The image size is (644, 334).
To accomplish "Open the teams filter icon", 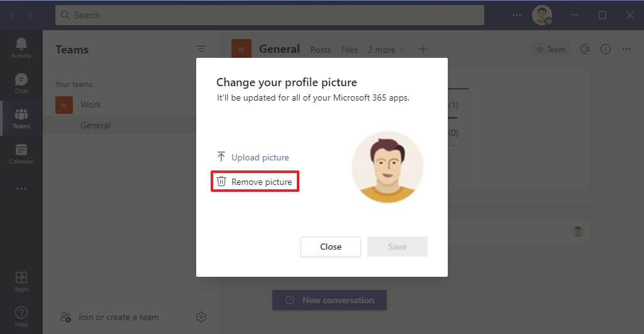I will (x=201, y=49).
